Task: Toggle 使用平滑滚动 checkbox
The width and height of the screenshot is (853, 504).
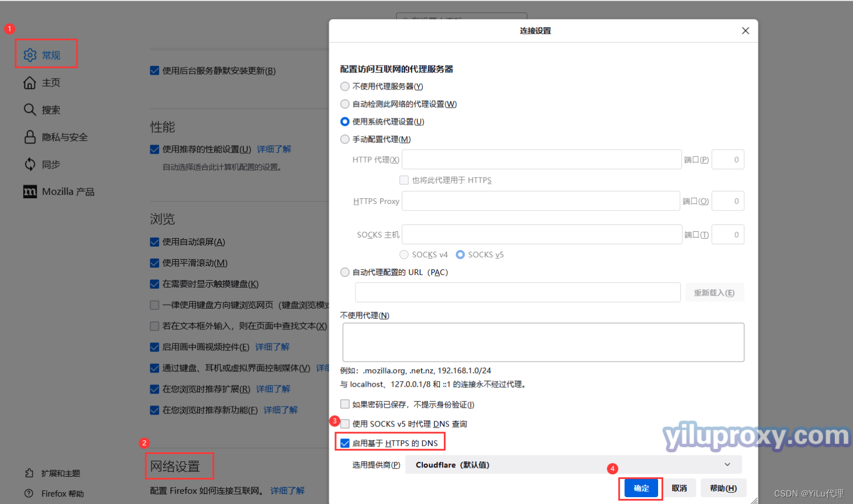Action: (x=154, y=263)
